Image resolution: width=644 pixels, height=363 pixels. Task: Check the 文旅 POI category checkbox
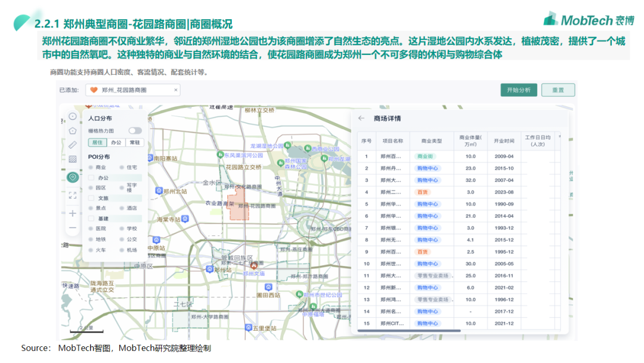[x=91, y=198]
